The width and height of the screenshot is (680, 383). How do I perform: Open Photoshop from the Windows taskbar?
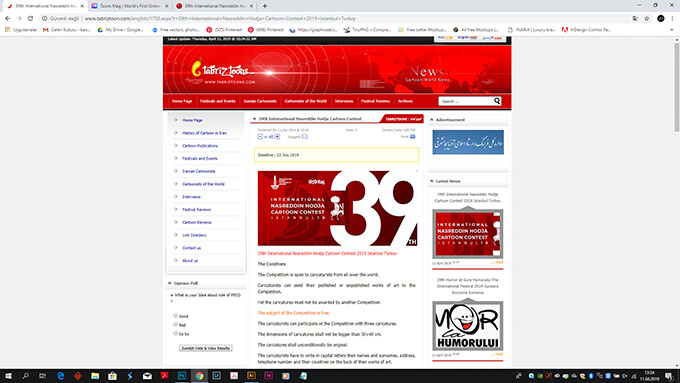(182, 376)
